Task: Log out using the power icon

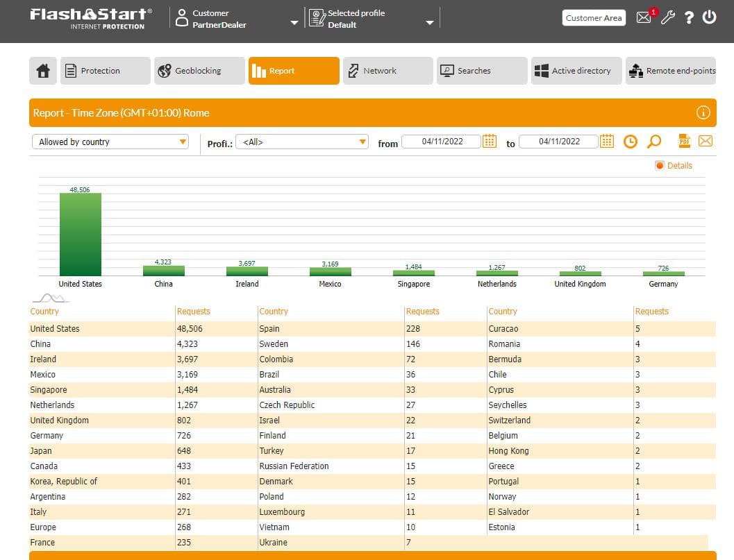Action: pos(709,18)
